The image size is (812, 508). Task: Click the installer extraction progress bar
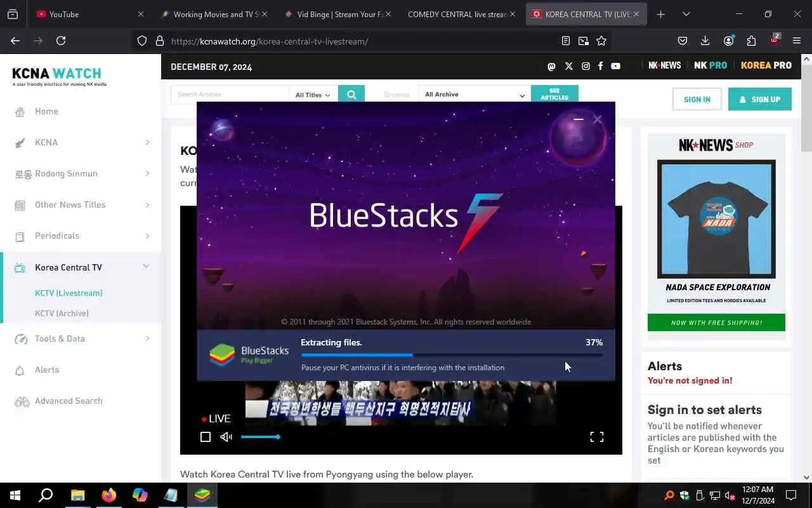click(x=452, y=355)
